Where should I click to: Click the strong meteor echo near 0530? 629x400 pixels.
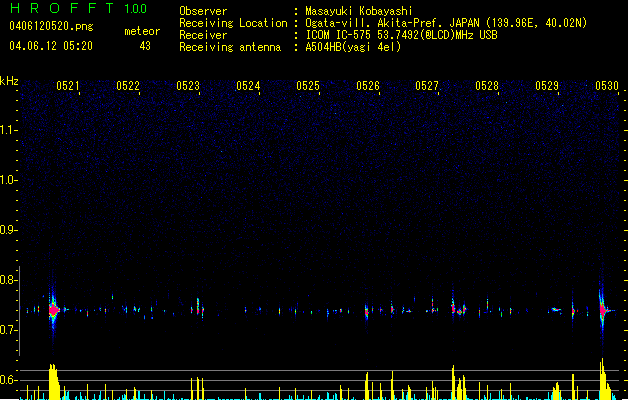click(x=603, y=310)
